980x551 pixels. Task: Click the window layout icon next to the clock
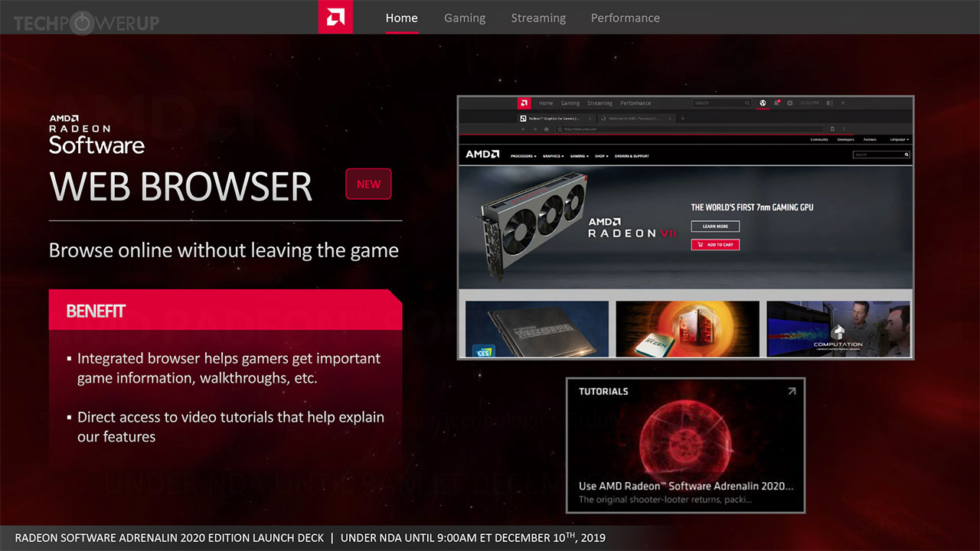click(829, 103)
